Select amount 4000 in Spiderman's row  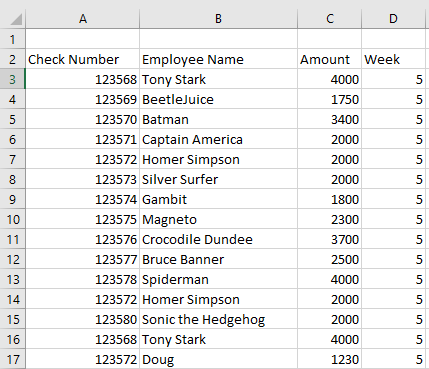[x=329, y=279]
